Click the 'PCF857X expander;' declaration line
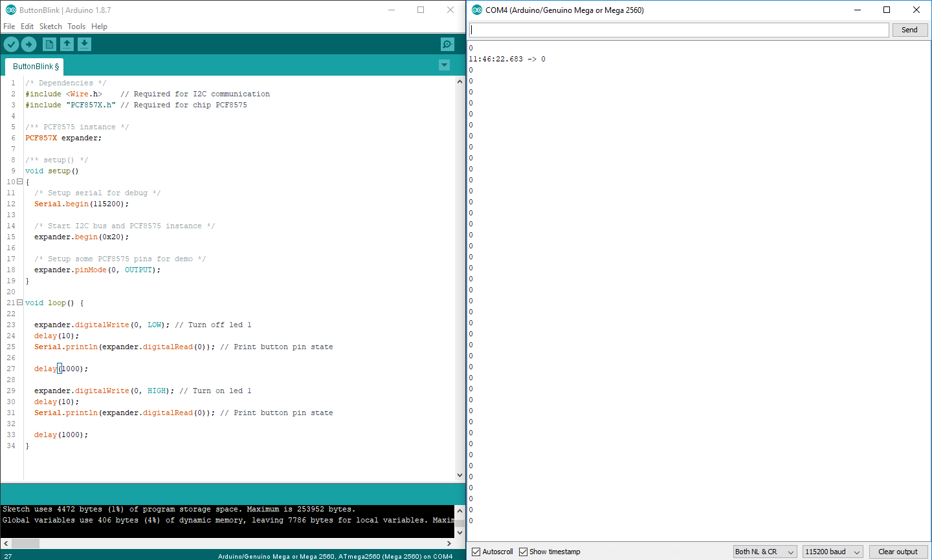This screenshot has width=932, height=560. 63,138
